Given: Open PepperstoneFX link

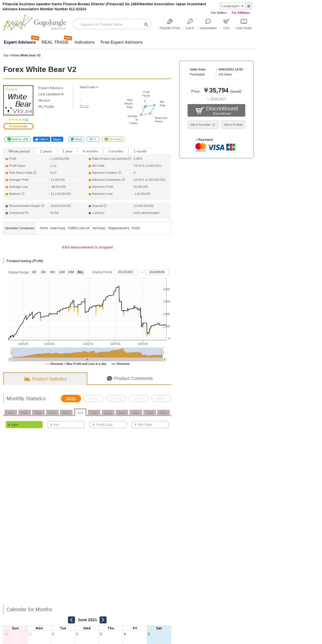Looking at the screenshot, I should [x=119, y=228].
